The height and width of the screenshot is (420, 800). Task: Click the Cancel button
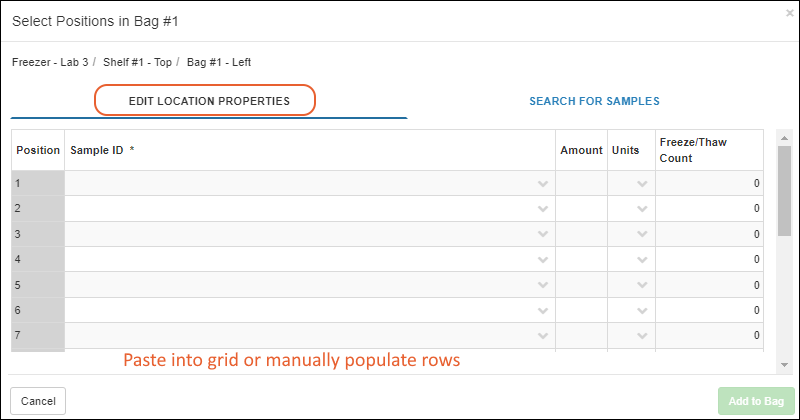pyautogui.click(x=38, y=401)
